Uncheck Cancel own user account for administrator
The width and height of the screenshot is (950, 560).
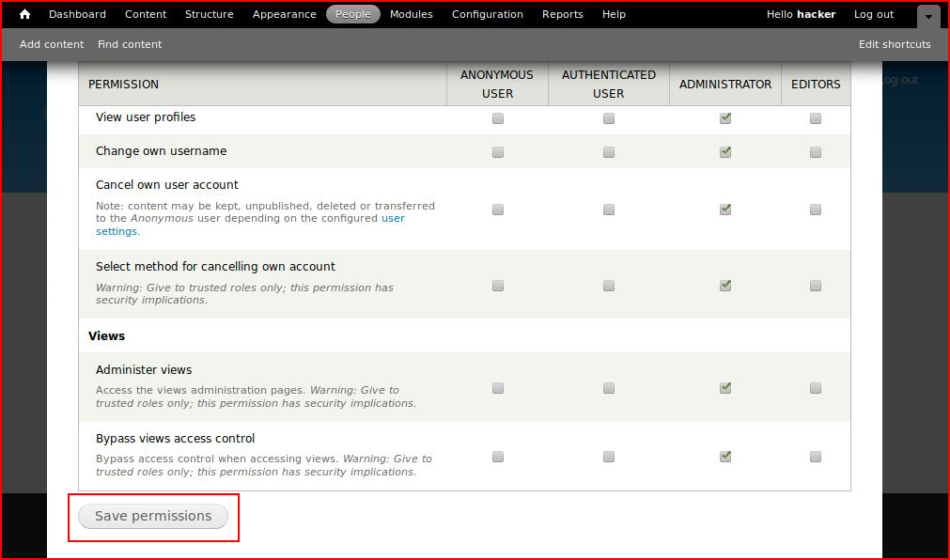click(725, 210)
